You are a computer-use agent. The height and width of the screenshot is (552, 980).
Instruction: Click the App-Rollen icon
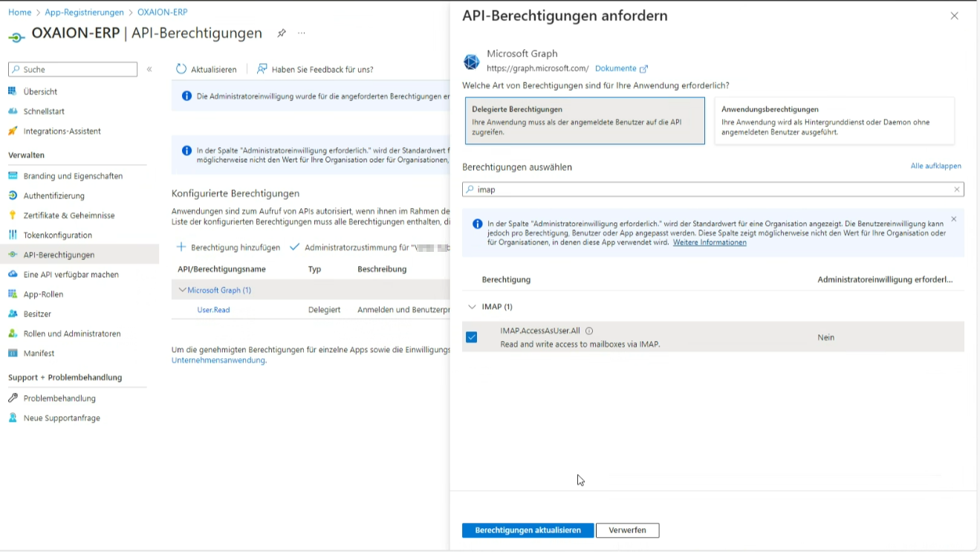click(13, 294)
